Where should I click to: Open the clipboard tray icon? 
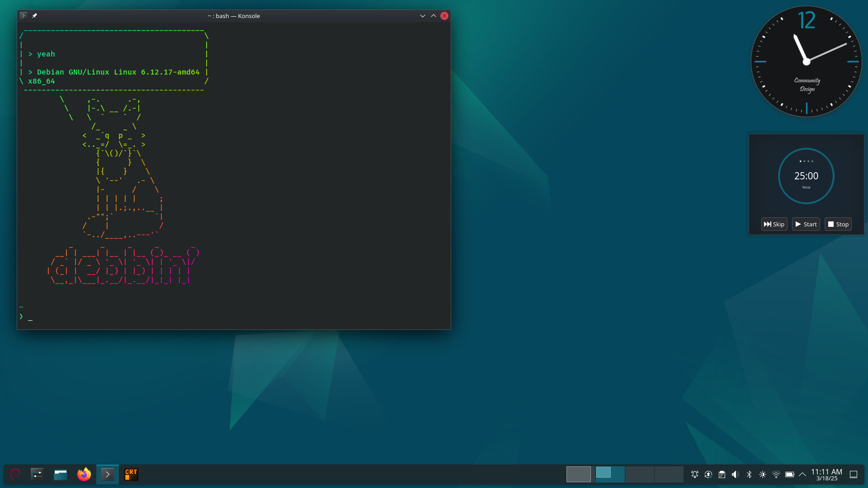[722, 474]
